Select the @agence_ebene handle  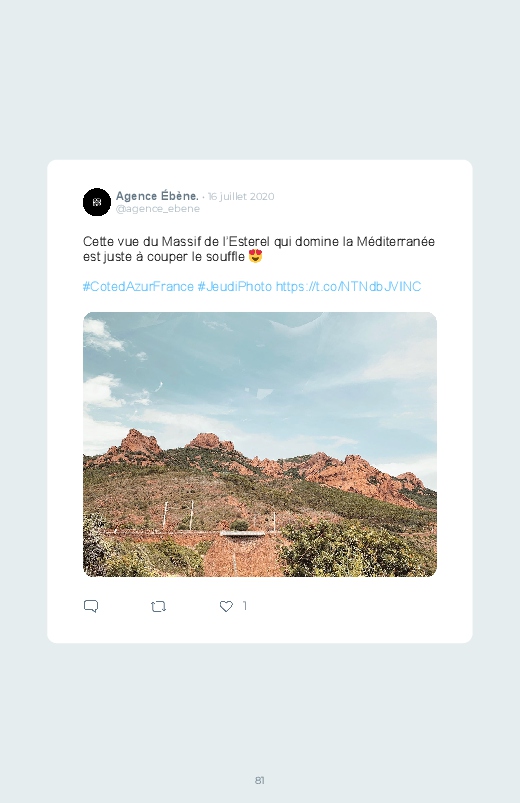click(158, 209)
